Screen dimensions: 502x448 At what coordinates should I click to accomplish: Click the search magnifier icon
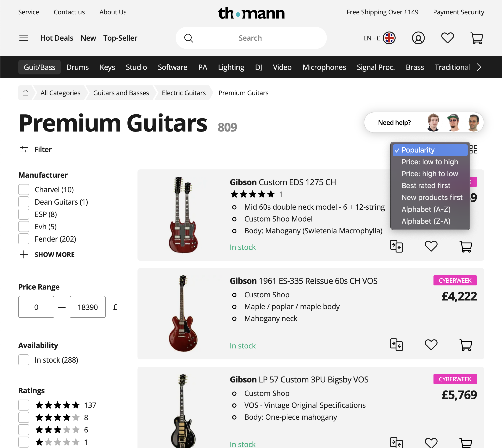[x=189, y=38]
